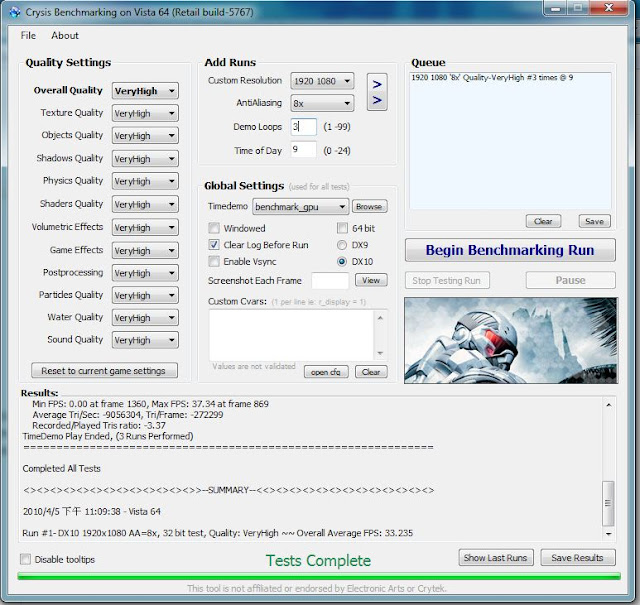
Task: Expand the Shadows Quality dropdown
Action: (x=145, y=158)
